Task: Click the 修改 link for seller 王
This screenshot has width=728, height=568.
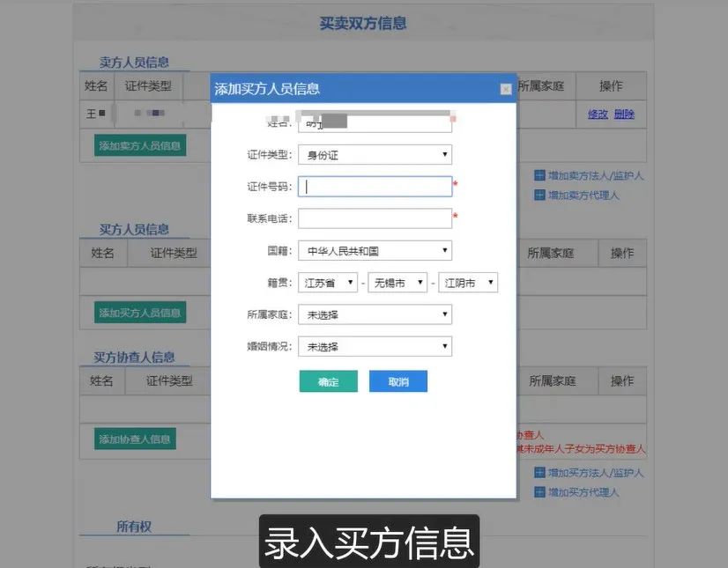Action: (x=598, y=112)
